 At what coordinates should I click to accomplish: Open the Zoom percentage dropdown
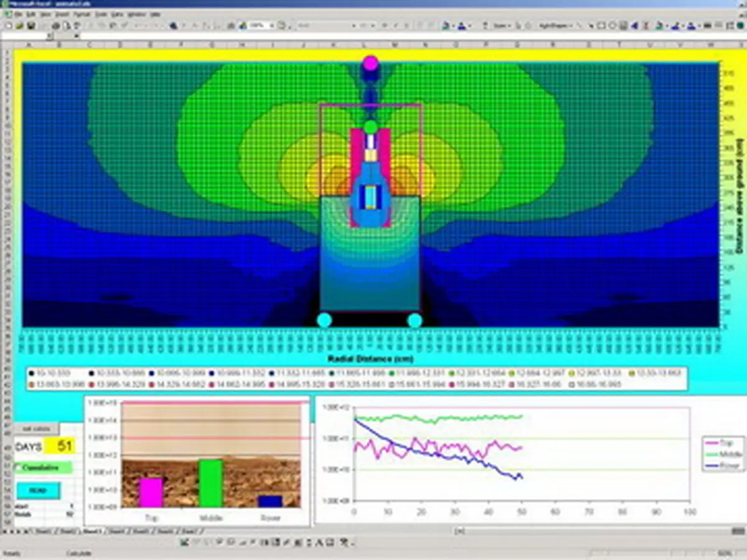tap(272, 26)
